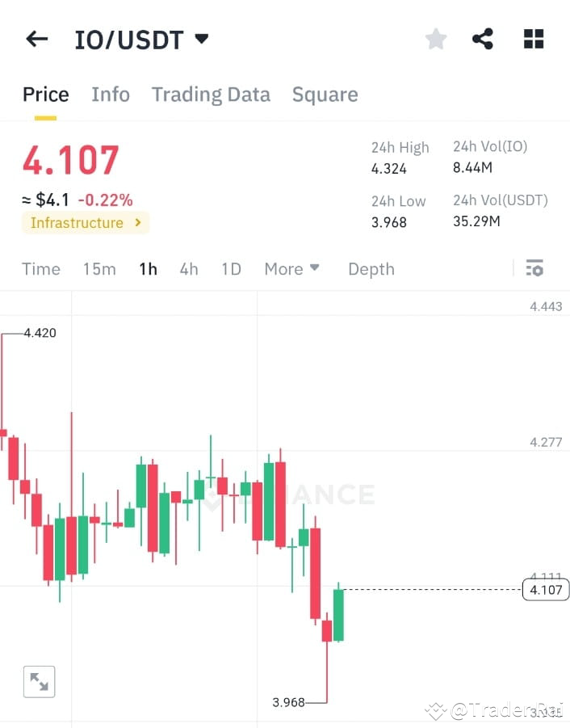Favorite IO/USDT with the star icon
This screenshot has width=570, height=728.
435,38
